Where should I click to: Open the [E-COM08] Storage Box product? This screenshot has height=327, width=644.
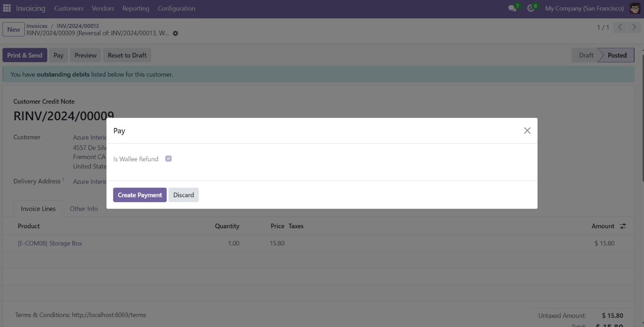coord(50,243)
